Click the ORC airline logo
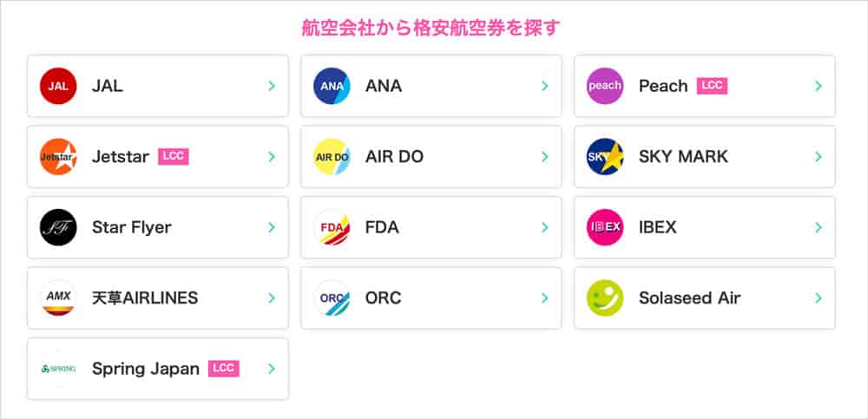The height and width of the screenshot is (419, 868). click(332, 298)
